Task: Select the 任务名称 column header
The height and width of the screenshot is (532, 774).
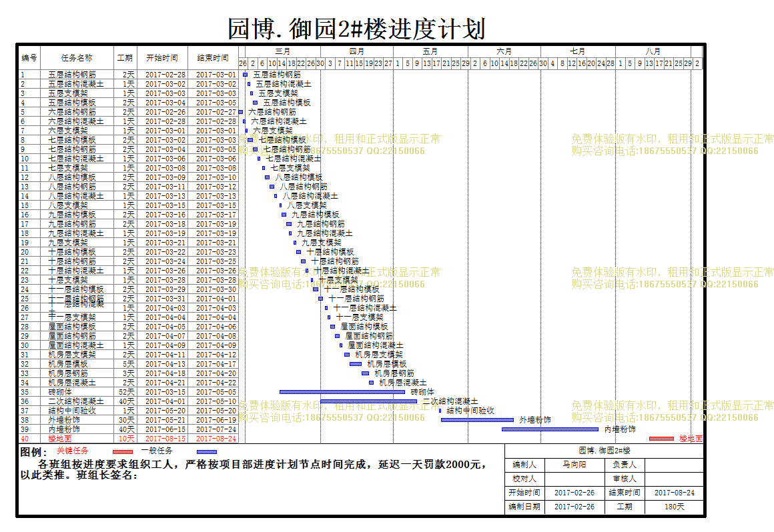Action: [x=77, y=58]
